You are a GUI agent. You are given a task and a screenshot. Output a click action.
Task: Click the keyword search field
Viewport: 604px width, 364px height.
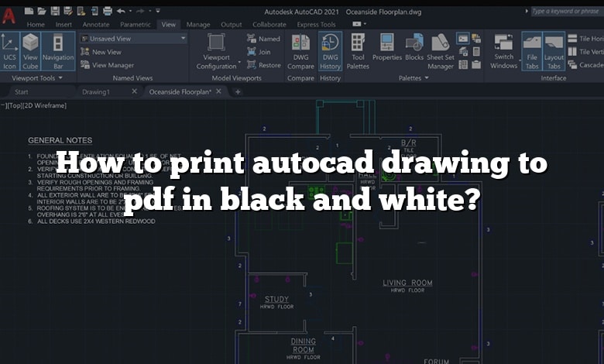565,12
